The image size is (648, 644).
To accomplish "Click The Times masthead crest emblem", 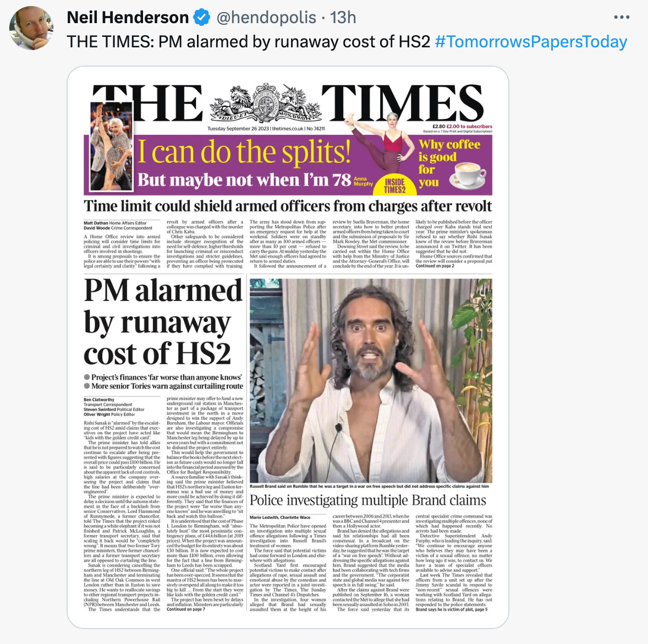I will click(262, 102).
